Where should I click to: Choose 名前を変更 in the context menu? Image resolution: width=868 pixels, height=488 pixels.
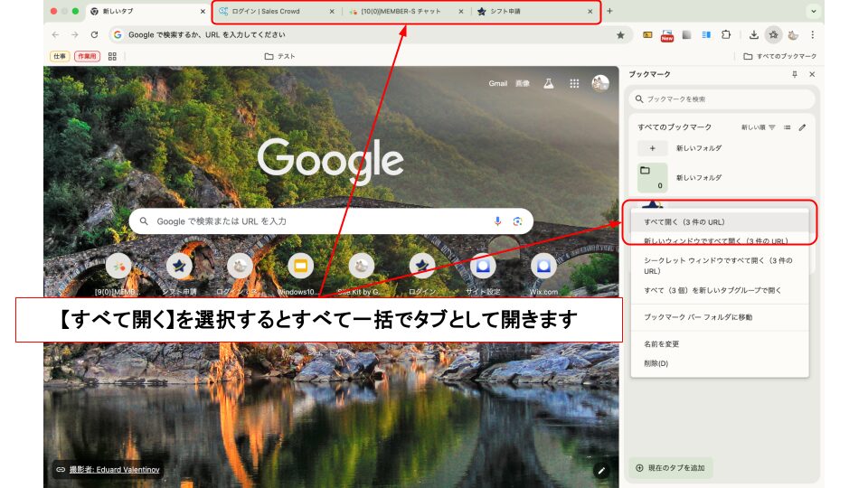point(662,344)
